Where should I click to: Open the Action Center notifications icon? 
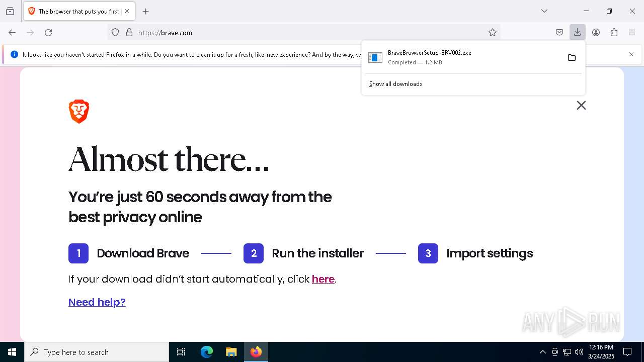click(x=627, y=352)
